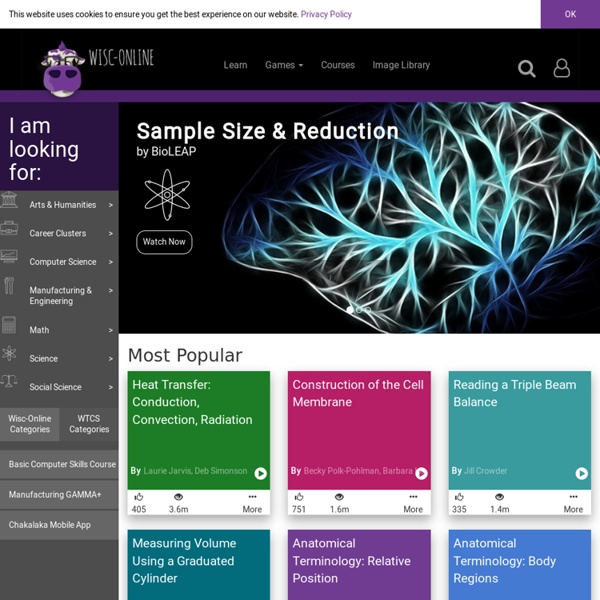Click the Social Science scales icon
The image size is (600, 600).
point(9,382)
